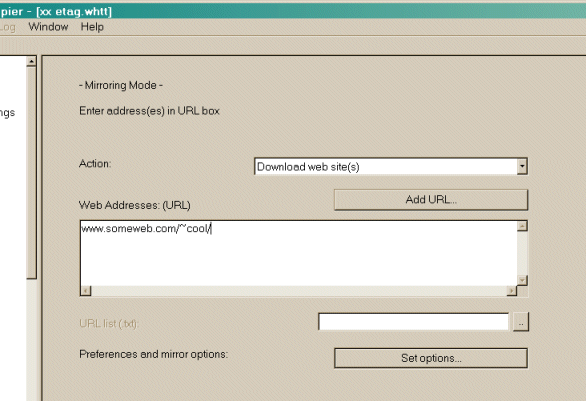
Task: Focus the URL list (.txt) input field
Action: pyautogui.click(x=413, y=322)
